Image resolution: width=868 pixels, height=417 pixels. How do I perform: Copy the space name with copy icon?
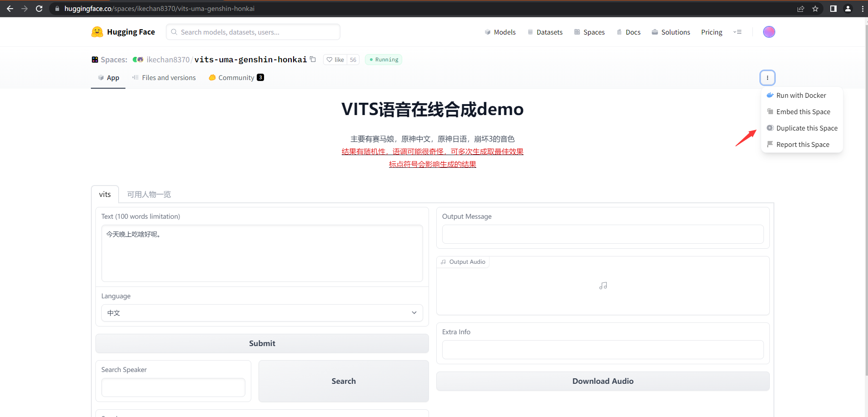[313, 60]
